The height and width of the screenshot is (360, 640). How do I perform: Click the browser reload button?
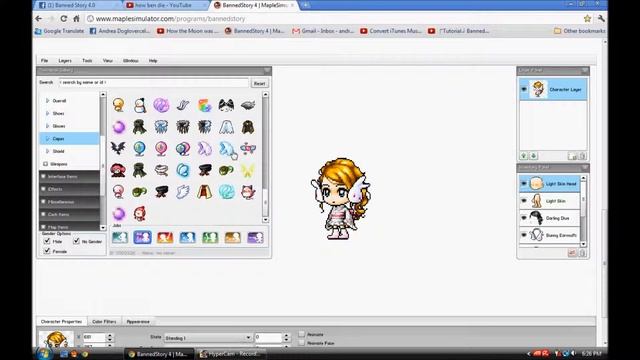tap(64, 18)
